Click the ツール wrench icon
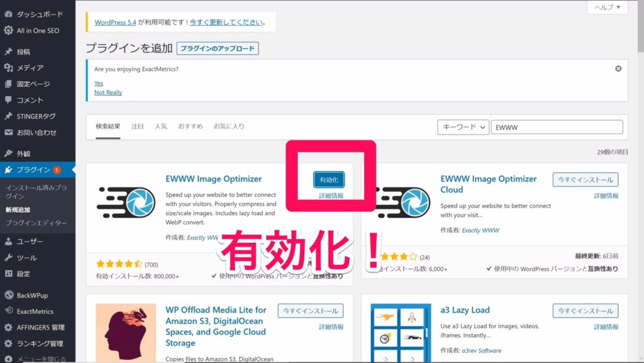Screen dimensions: 644x363 tap(8, 257)
